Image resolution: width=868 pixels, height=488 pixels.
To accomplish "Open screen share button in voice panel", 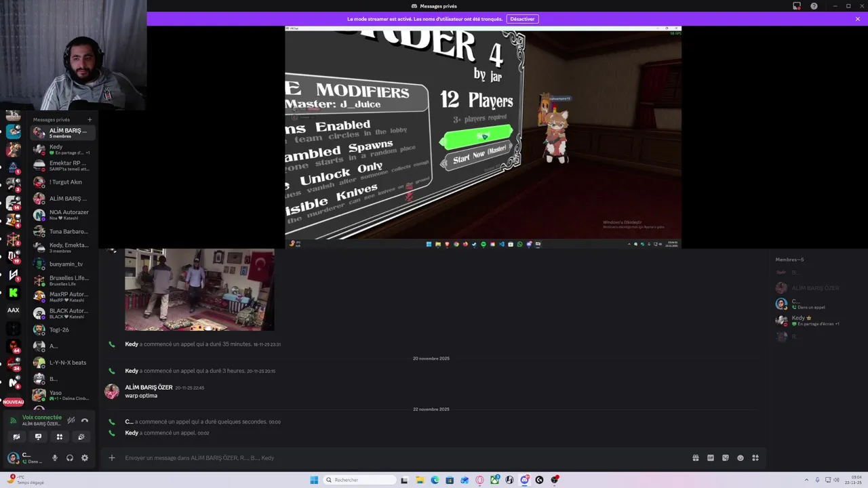I will tap(38, 437).
